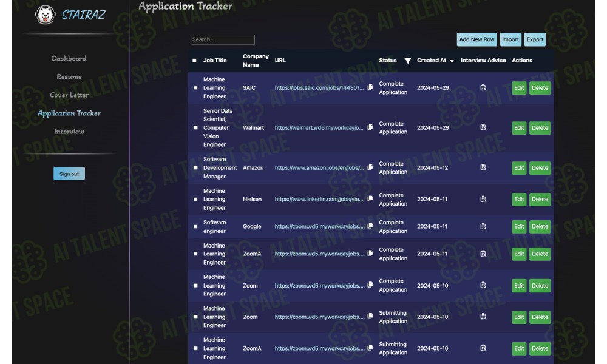The image size is (607, 364).
Task: Select Application Tracker in the sidebar
Action: coord(69,113)
